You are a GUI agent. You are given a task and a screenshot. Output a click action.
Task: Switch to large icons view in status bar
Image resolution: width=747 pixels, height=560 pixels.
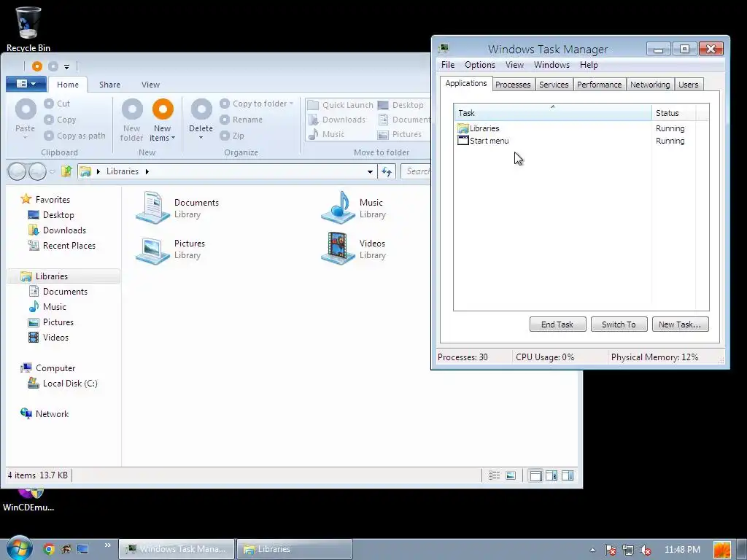click(x=511, y=475)
